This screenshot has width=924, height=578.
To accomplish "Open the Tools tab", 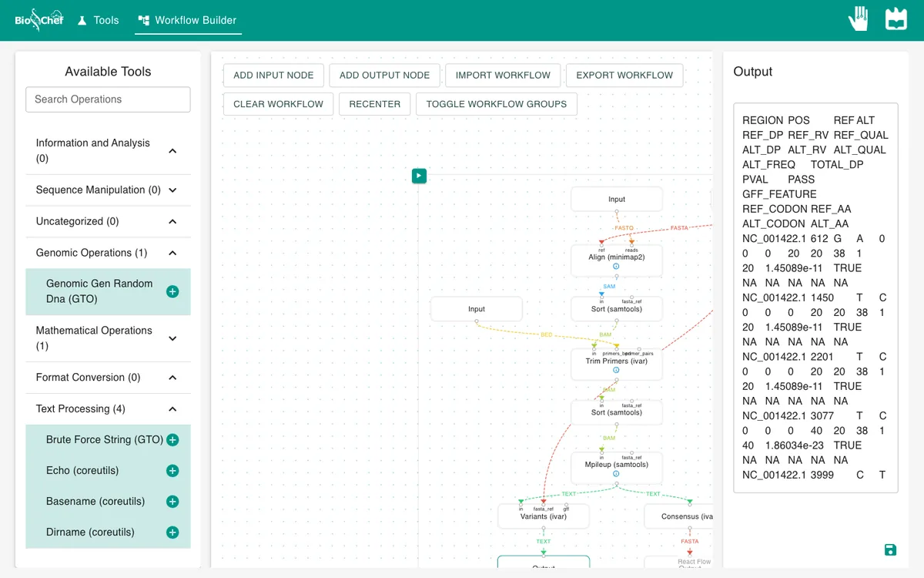I will pyautogui.click(x=98, y=20).
